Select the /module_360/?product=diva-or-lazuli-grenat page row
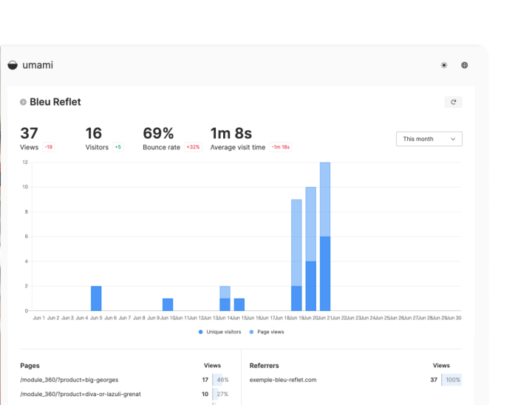532x405 pixels. (x=81, y=394)
